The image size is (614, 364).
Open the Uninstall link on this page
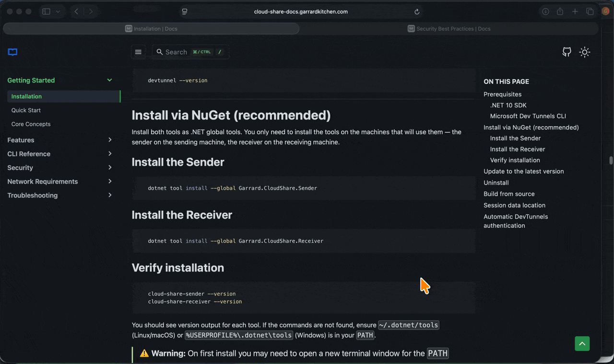[x=496, y=182]
